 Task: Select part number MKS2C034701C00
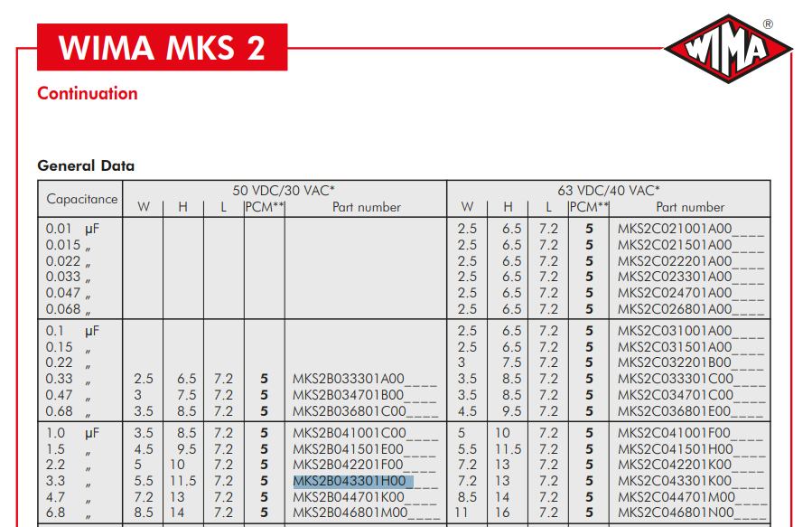[x=676, y=395]
